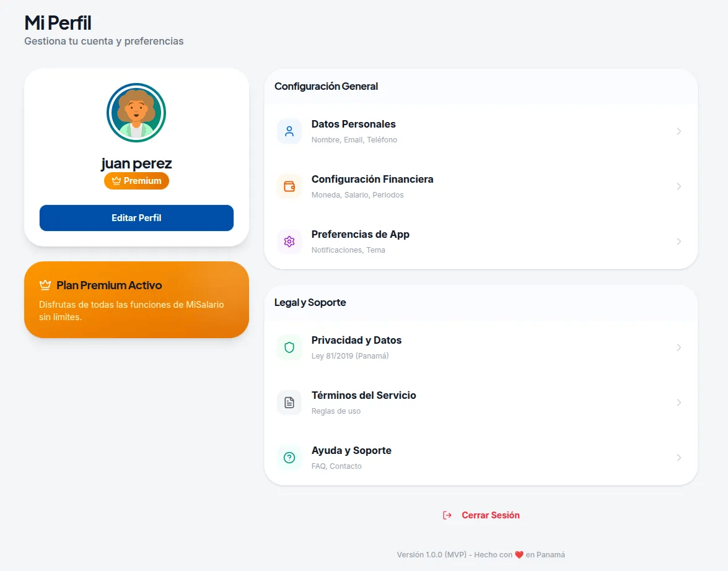Open the Preferencias de App entry

click(481, 242)
